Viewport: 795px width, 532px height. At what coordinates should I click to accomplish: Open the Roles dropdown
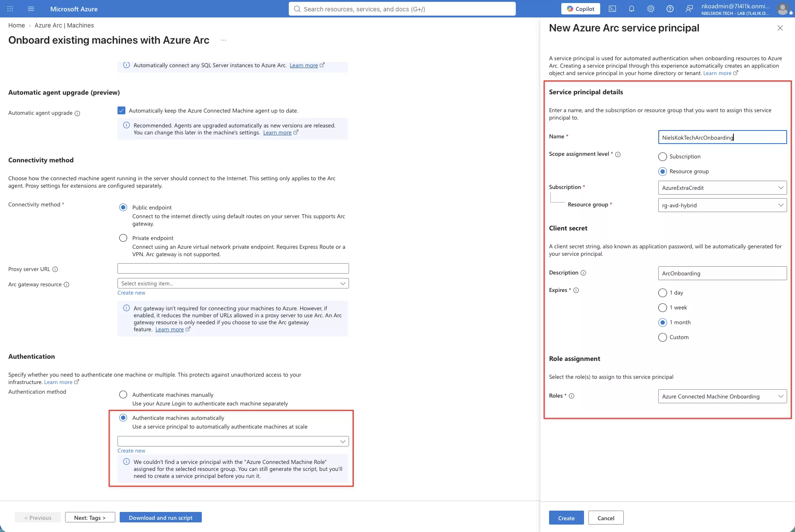tap(722, 396)
